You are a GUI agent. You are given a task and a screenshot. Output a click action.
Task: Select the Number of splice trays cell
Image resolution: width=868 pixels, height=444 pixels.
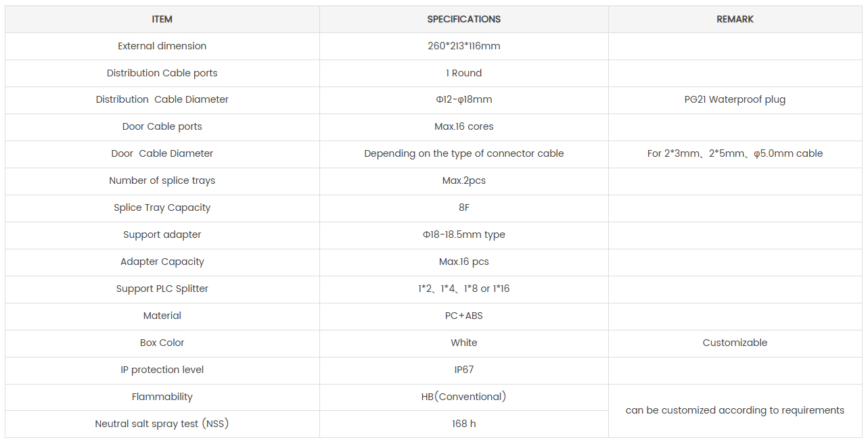(162, 181)
